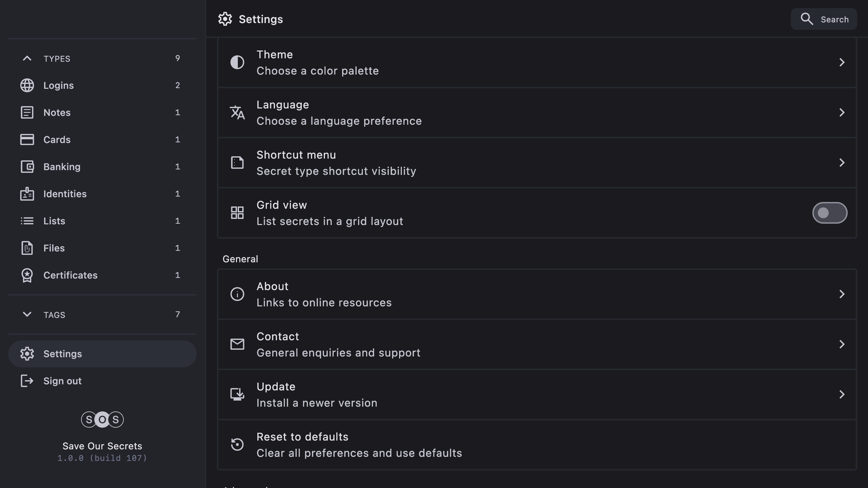
Task: Expand the TAGS section chevron
Action: tap(27, 314)
